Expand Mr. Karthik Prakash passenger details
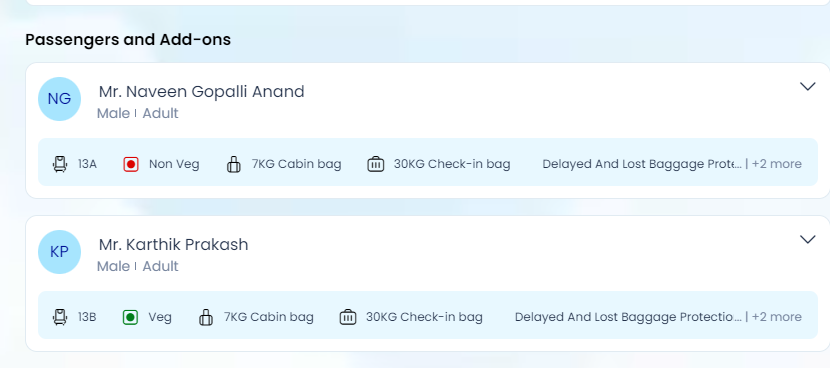The height and width of the screenshot is (368, 830). [807, 239]
